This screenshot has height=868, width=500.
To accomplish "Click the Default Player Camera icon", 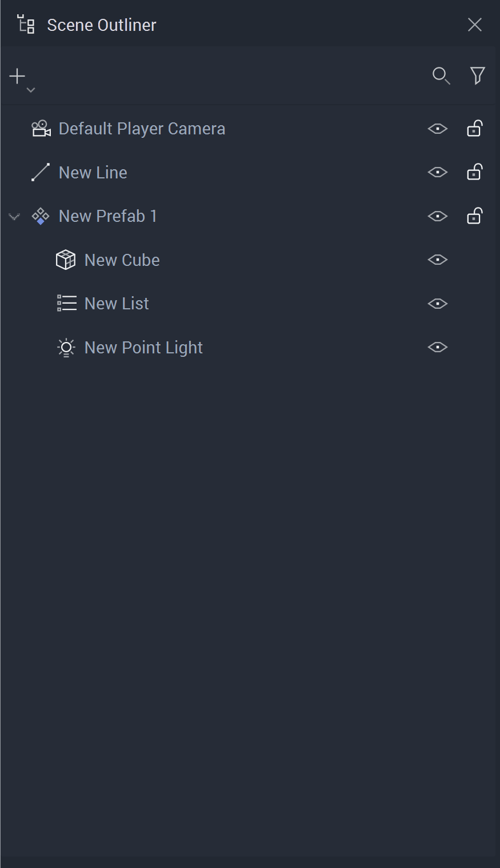I will pos(41,129).
